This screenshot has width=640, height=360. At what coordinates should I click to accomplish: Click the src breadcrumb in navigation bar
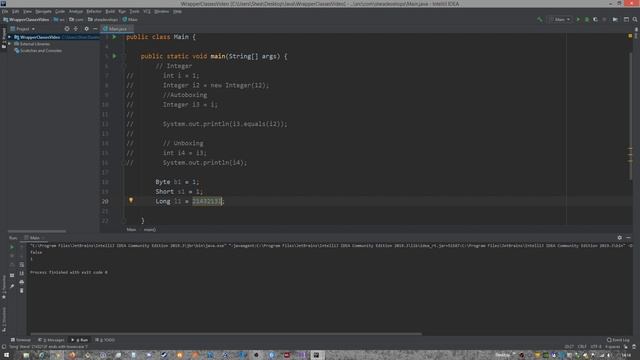(60, 20)
